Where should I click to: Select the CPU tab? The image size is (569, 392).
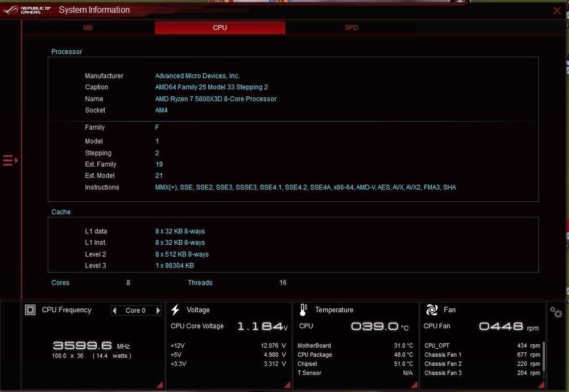220,27
